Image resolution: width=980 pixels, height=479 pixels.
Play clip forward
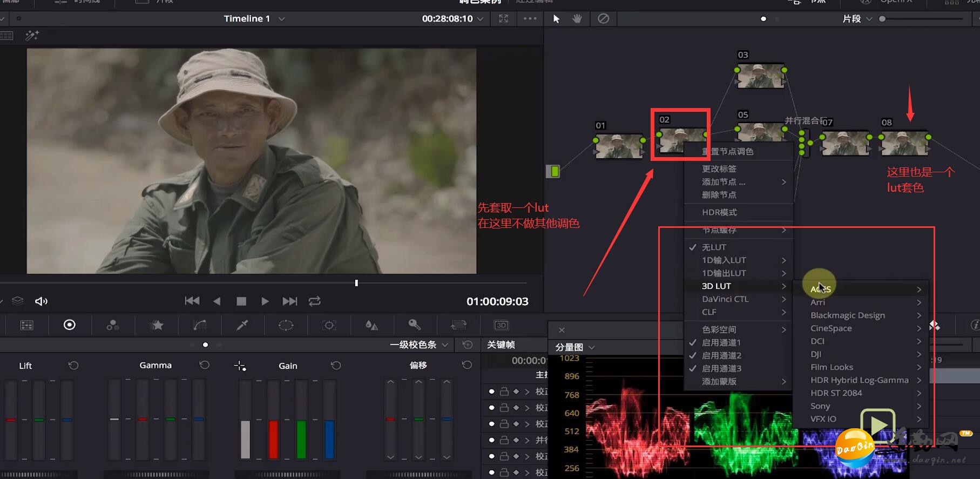pyautogui.click(x=265, y=301)
